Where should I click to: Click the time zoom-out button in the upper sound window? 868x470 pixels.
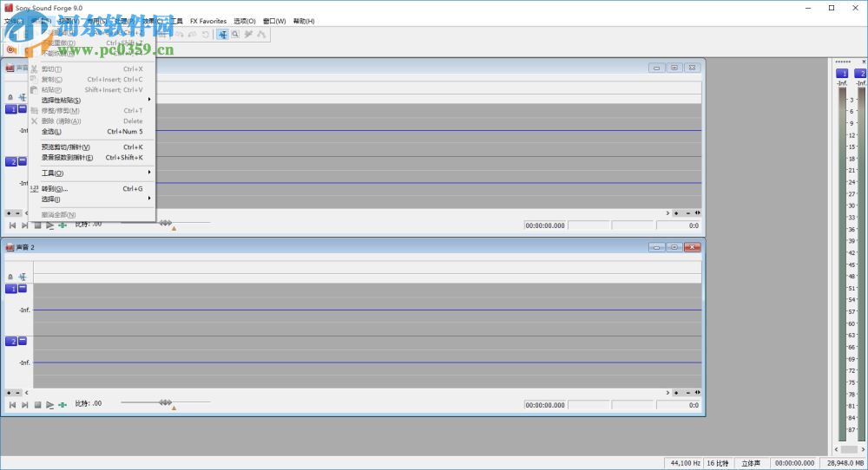tap(688, 212)
